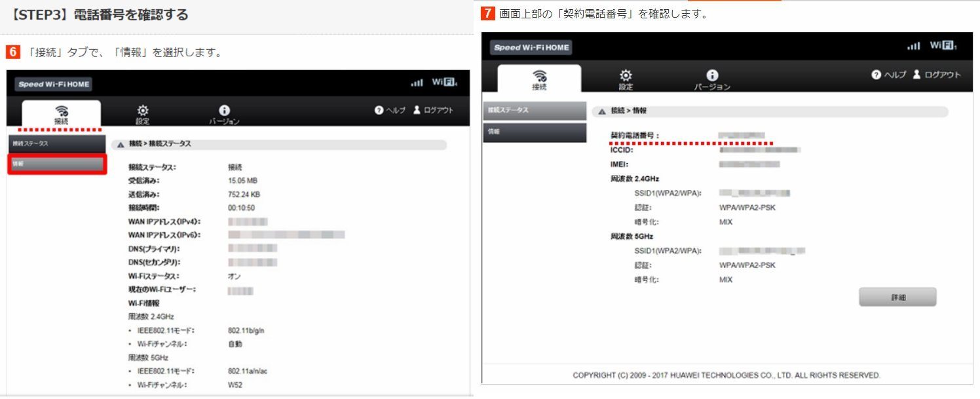This screenshot has height=399, width=980.
Task: Click the 契約電話番号 label
Action: [x=634, y=136]
